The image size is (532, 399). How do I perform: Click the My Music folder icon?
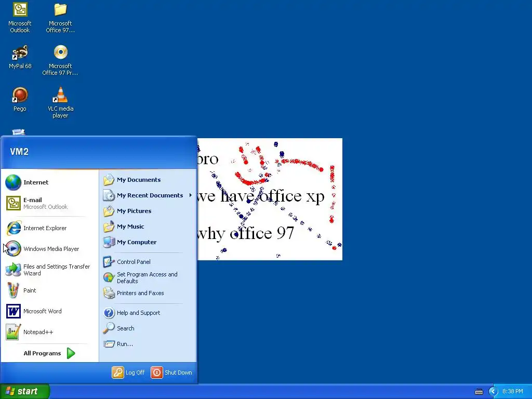[109, 227]
